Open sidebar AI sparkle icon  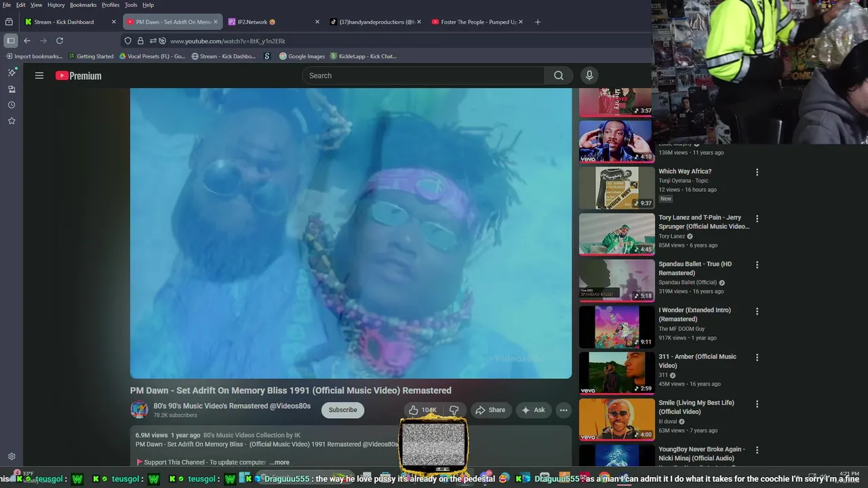pos(12,73)
